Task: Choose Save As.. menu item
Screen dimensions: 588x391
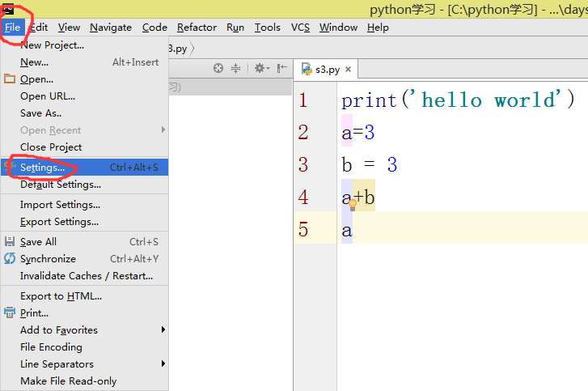Action: click(84, 113)
